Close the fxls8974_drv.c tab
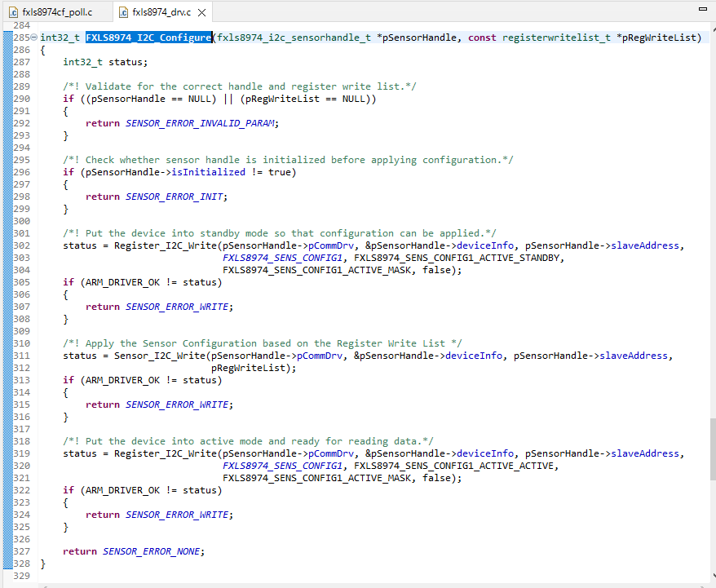This screenshot has width=716, height=588. [201, 12]
